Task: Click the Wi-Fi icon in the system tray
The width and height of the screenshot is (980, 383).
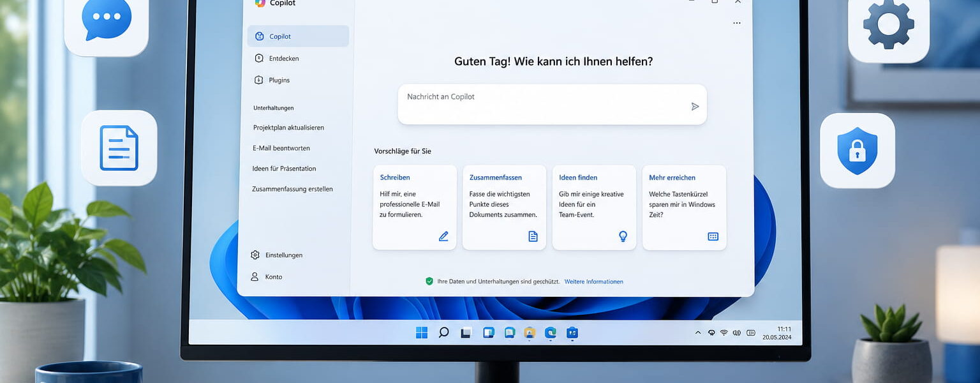Action: click(x=724, y=333)
